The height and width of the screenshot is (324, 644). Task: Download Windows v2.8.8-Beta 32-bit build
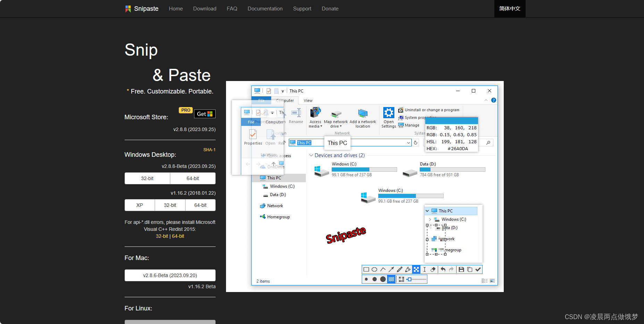(x=147, y=178)
